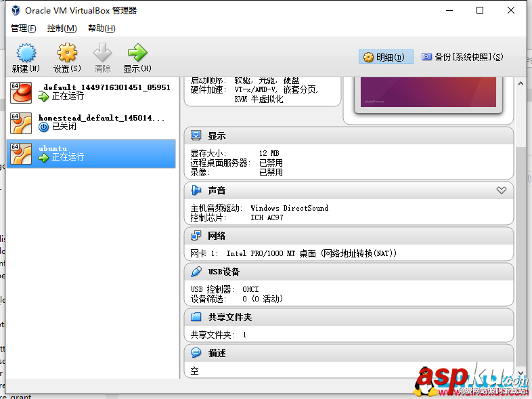Open the 显示 section header link
Viewport: 532px width, 399px height.
[217, 136]
